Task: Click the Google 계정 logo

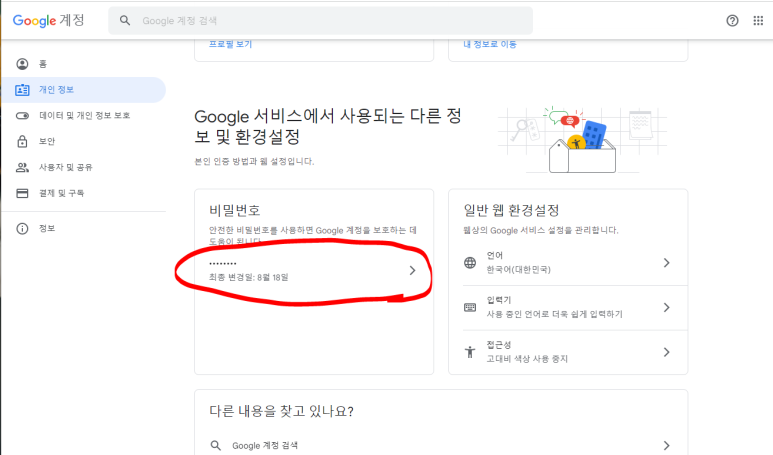Action: coord(48,20)
